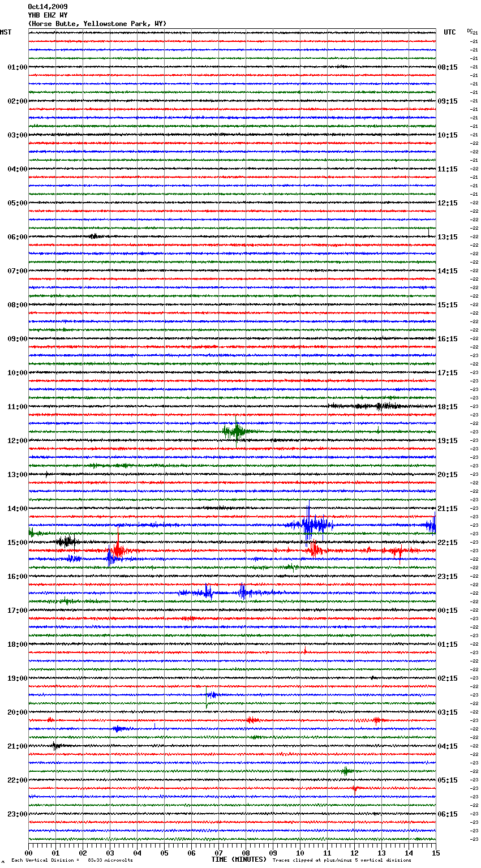Click the '17:00' MST time label
Image resolution: width=481 pixels, height=868 pixels.
tap(18, 611)
